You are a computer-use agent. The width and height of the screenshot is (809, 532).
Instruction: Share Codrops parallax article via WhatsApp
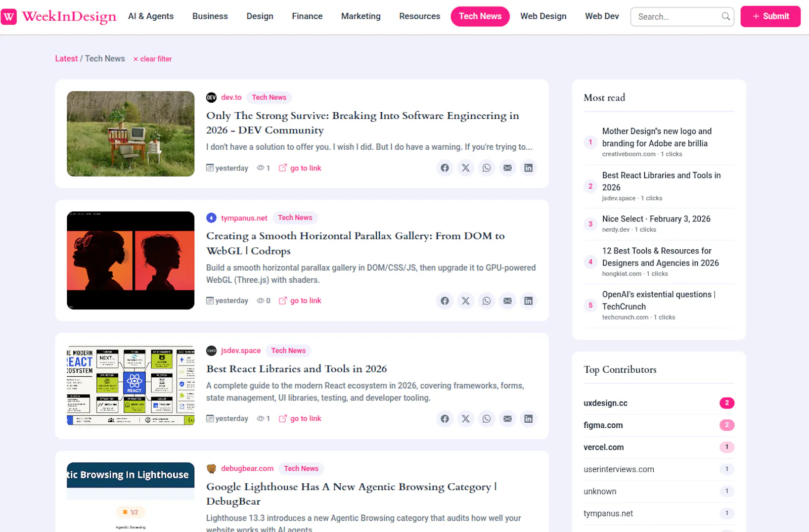click(x=486, y=301)
